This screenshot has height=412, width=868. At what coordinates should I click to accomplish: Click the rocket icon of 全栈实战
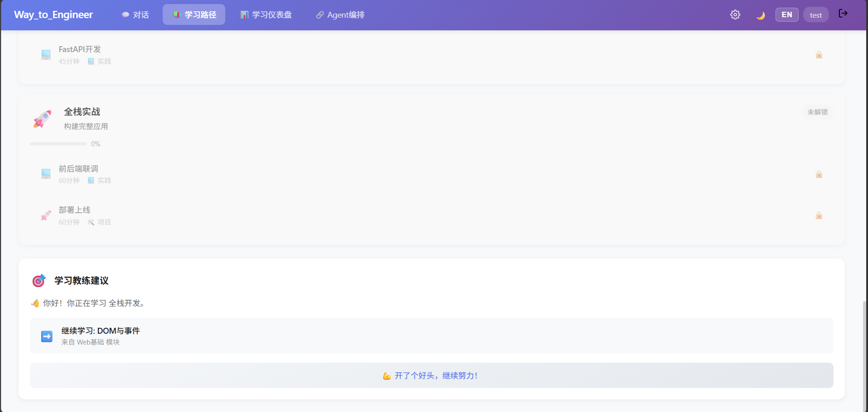point(42,119)
